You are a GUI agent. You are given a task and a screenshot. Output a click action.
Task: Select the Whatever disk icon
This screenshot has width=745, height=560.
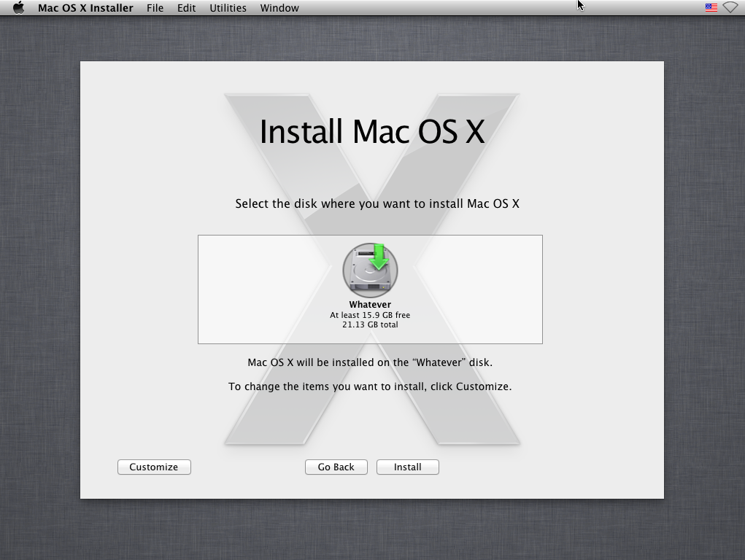pyautogui.click(x=370, y=271)
